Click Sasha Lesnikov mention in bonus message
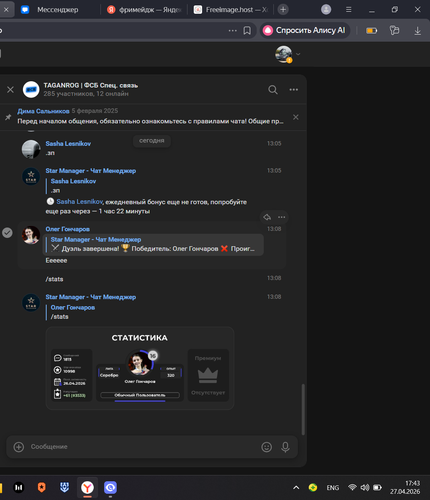 click(80, 202)
